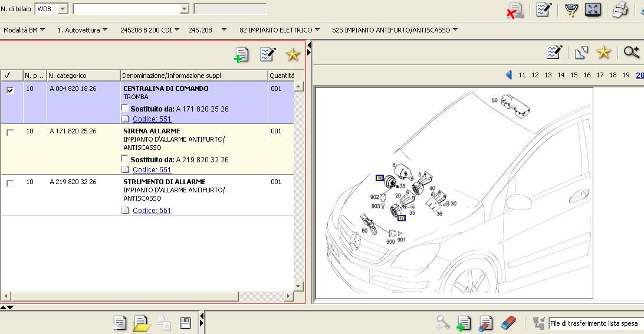This screenshot has width=644, height=334.
Task: Click the star icon above the parts list
Action: 293,55
